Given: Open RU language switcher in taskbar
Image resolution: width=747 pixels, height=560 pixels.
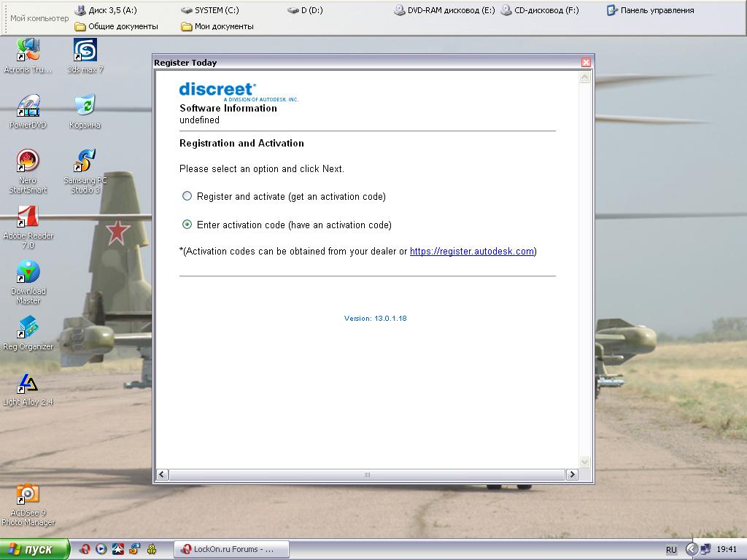Looking at the screenshot, I should [671, 550].
